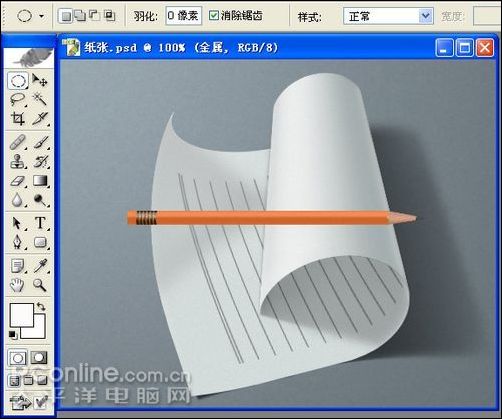This screenshot has height=419, width=502.
Task: Select the Magic Wand tool
Action: pyautogui.click(x=40, y=100)
